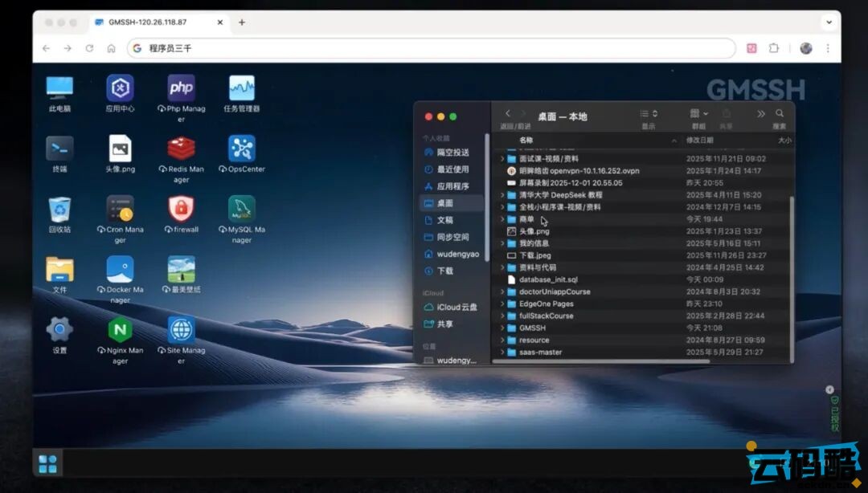Click the browser address bar
The height and width of the screenshot is (493, 868).
point(434,48)
